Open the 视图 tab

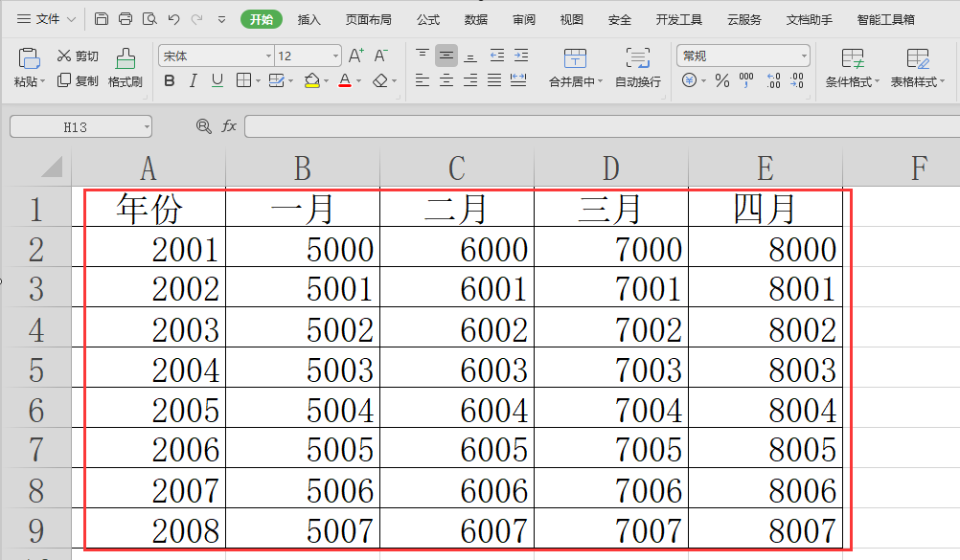tap(572, 19)
